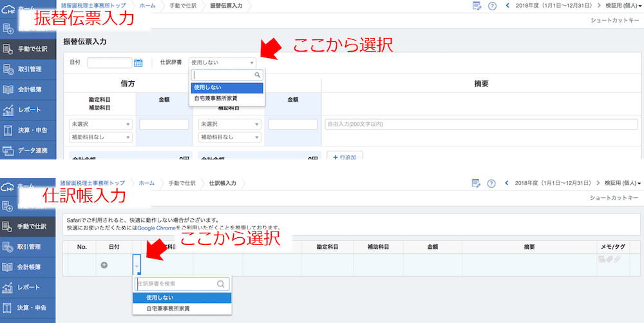
Task: Open 検証用 (個人) account menu in 振替伝票入力 header
Action: click(x=623, y=6)
